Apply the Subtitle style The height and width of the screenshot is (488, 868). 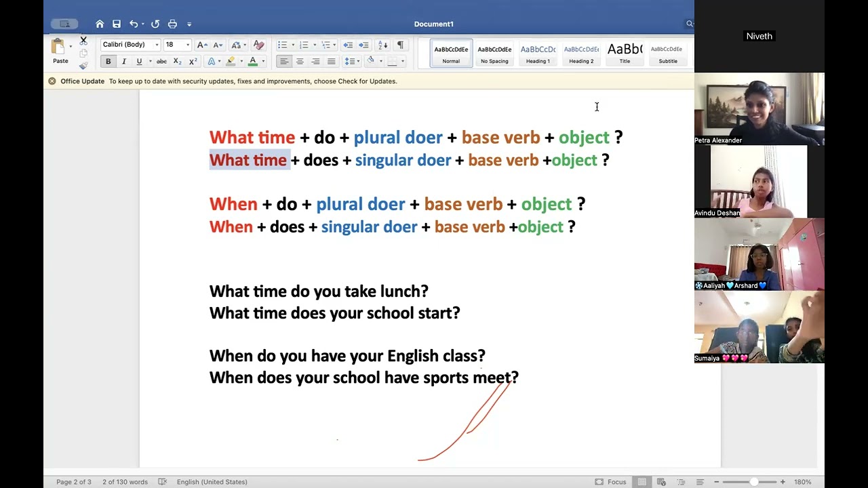668,54
